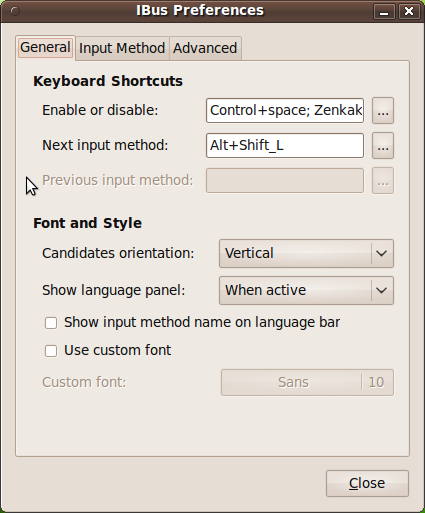Click the Candidates orientation dropdown arrow

pyautogui.click(x=382, y=253)
